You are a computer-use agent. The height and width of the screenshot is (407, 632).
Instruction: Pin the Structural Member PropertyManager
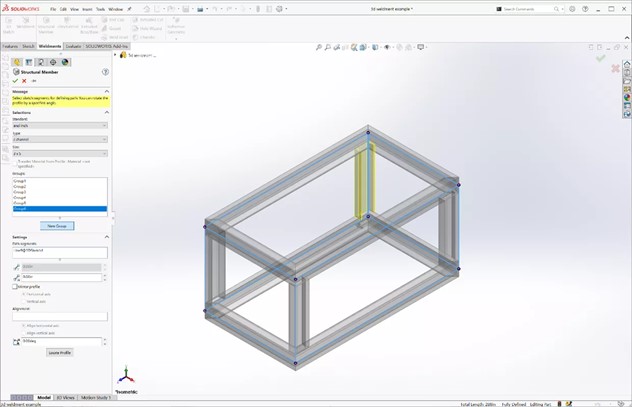(x=34, y=81)
